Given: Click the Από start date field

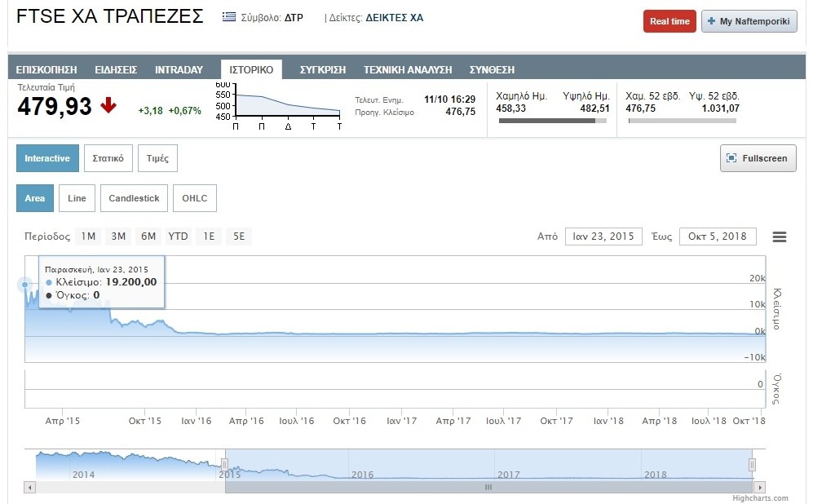Looking at the screenshot, I should [x=603, y=237].
